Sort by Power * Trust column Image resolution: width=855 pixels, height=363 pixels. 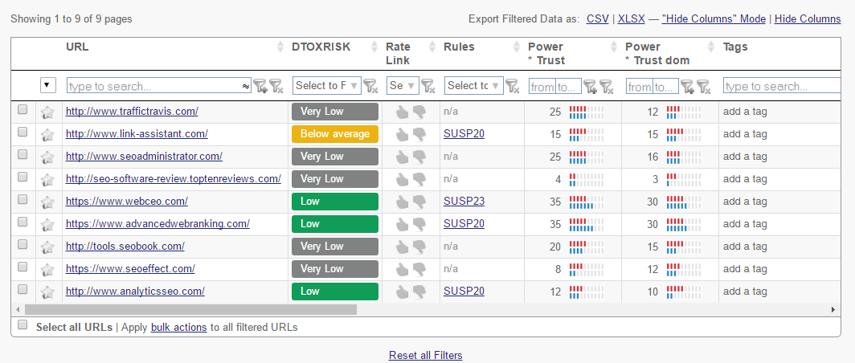[x=614, y=47]
